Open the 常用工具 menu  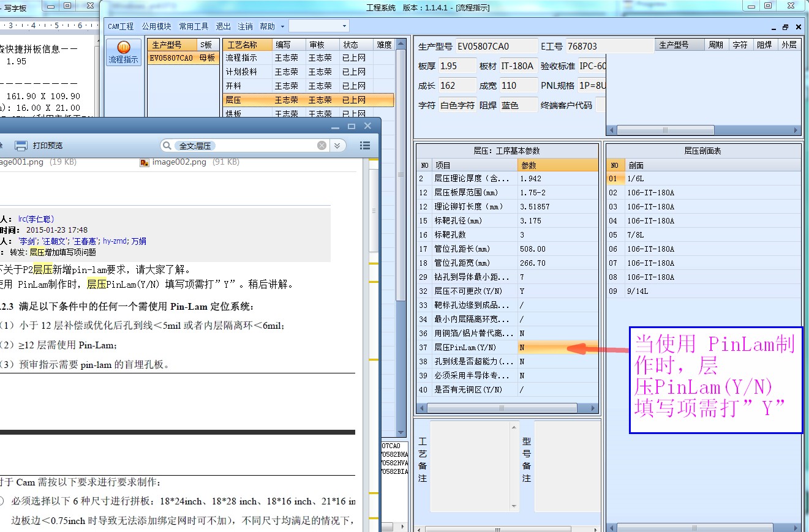click(x=194, y=26)
